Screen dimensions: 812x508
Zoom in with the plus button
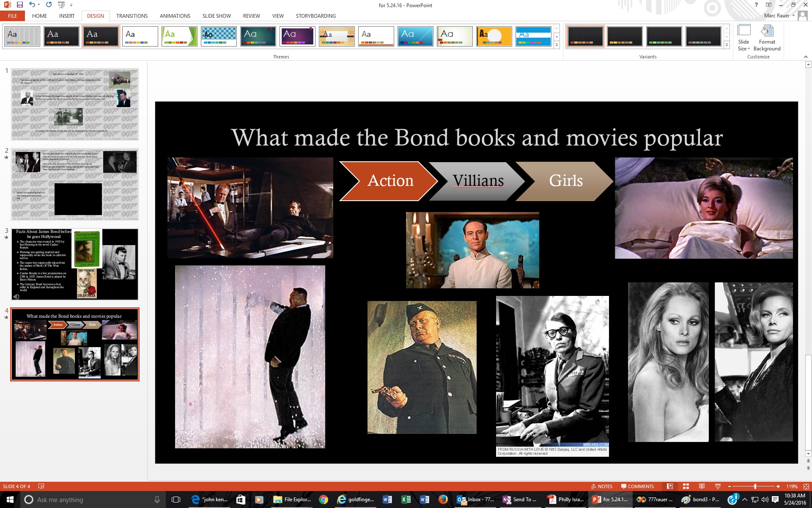pos(778,486)
